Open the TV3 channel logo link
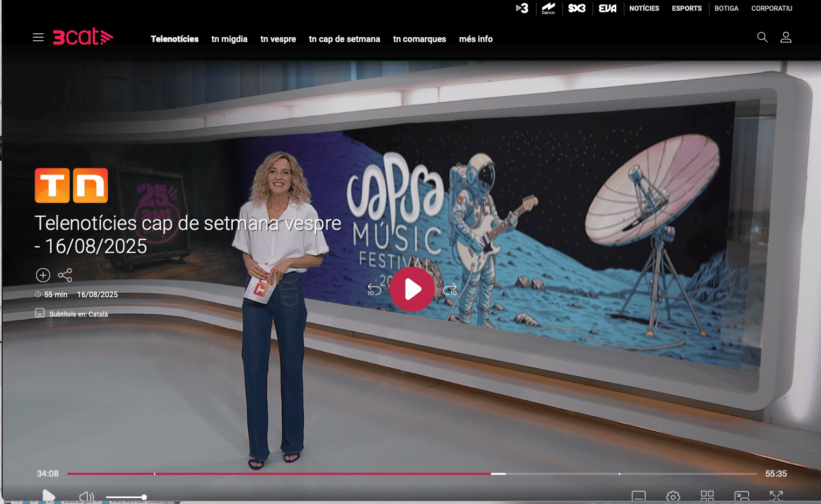Screen dimensions: 821x504 pos(522,8)
